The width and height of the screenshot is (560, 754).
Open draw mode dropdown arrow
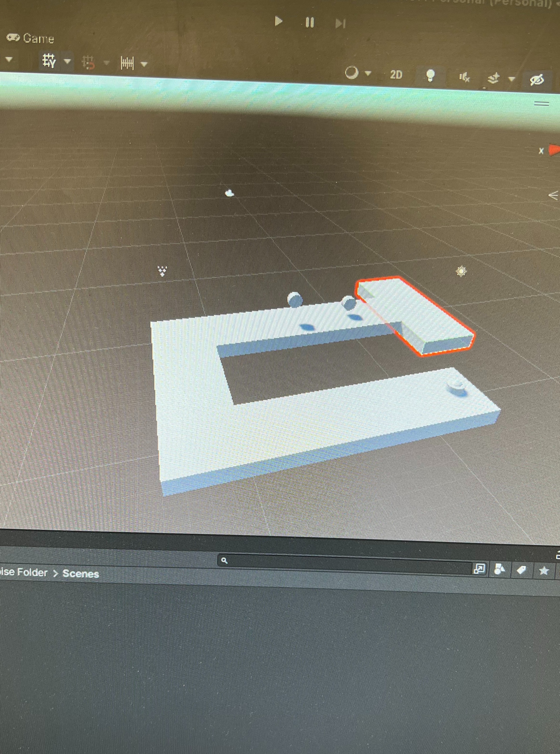pos(368,73)
